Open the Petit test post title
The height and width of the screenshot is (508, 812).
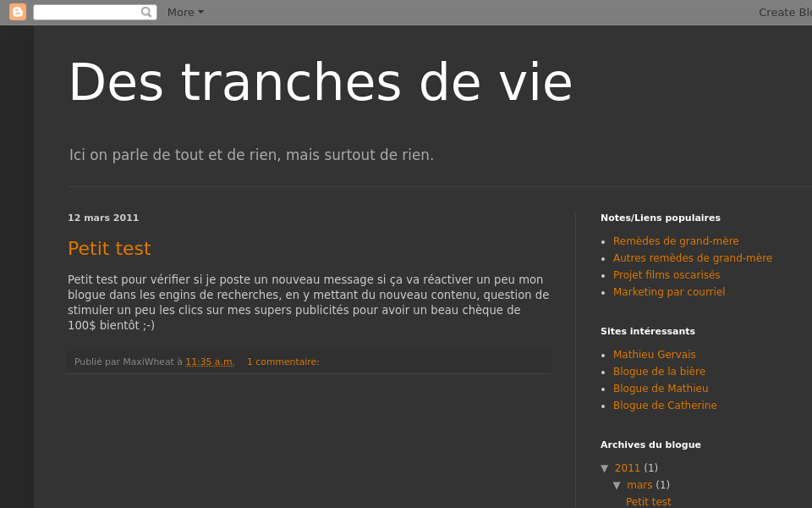[x=109, y=249]
